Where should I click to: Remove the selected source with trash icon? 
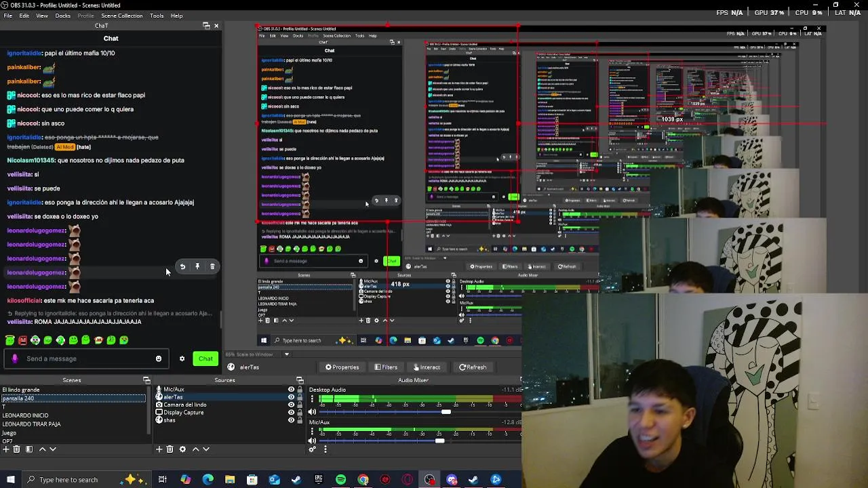point(170,449)
